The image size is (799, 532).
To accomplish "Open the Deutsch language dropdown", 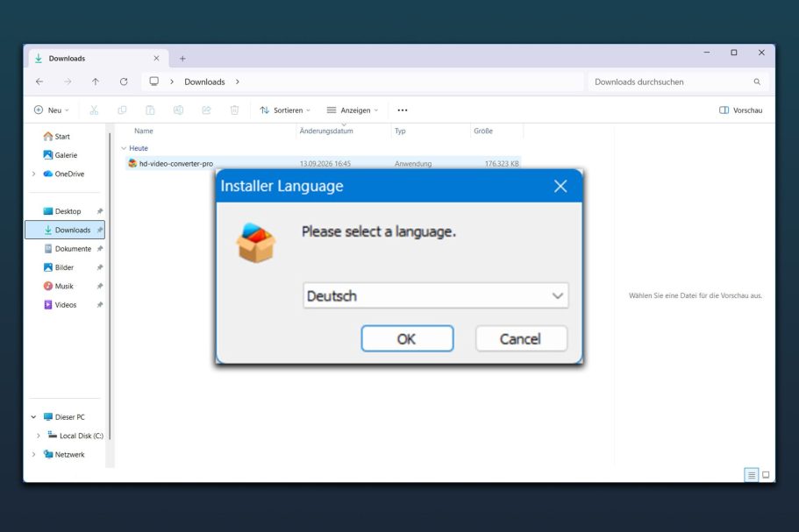I will (x=436, y=295).
